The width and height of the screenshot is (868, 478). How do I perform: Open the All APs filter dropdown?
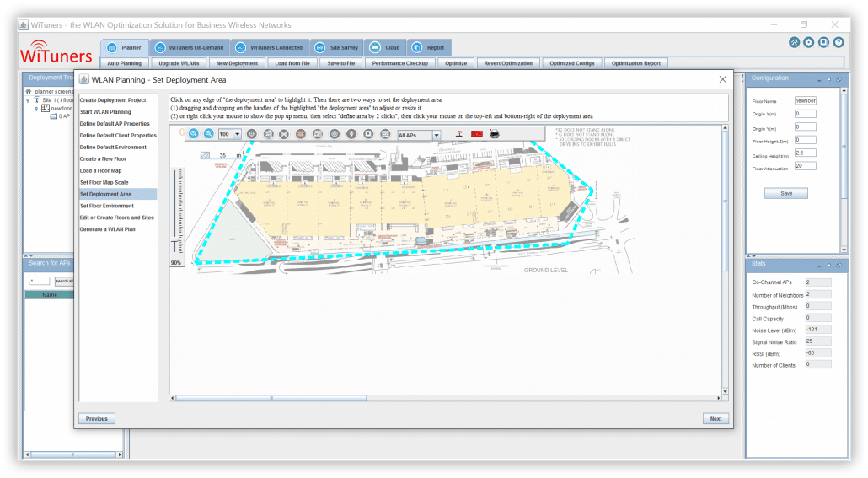coord(437,135)
